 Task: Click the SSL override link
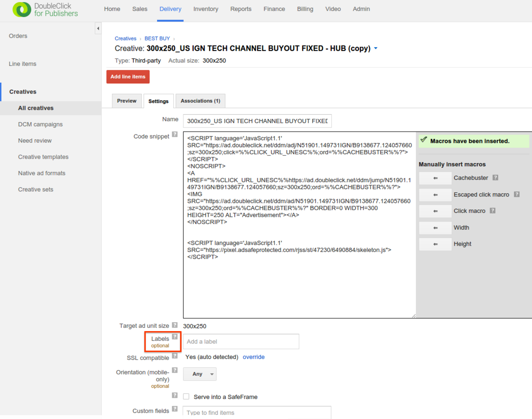[254, 357]
